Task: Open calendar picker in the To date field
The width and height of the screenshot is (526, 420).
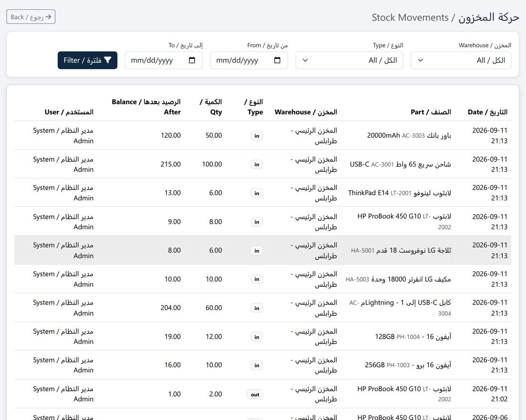Action: click(x=192, y=60)
